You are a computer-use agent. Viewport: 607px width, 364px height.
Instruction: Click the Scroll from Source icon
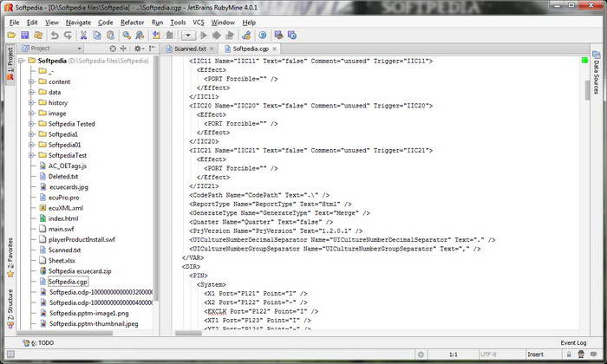[113, 49]
